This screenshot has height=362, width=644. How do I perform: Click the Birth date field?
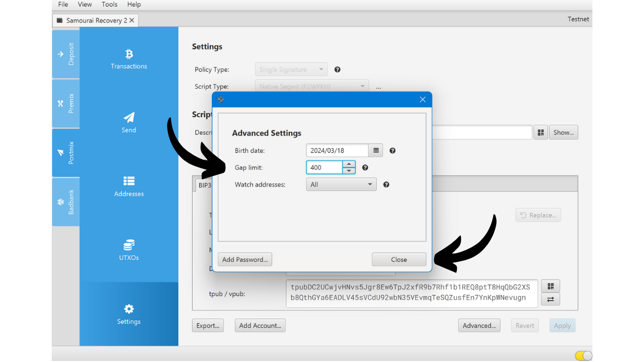[x=337, y=150]
